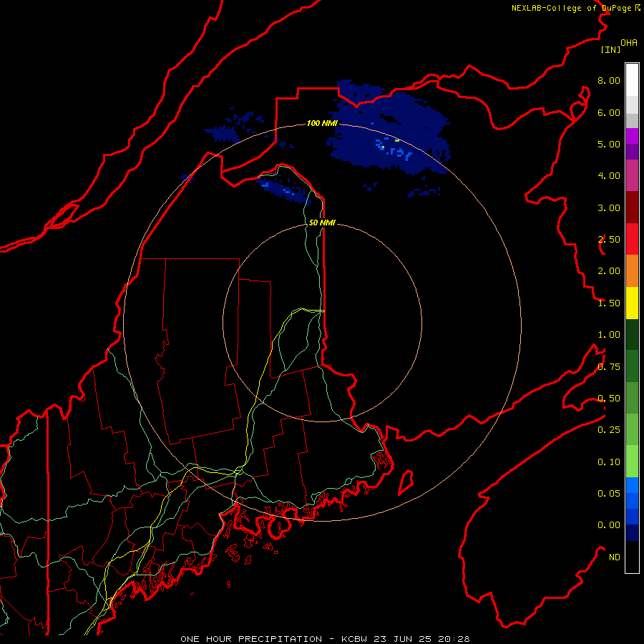Select the light blue legend swatch
The width and height of the screenshot is (644, 644).
pos(632,484)
